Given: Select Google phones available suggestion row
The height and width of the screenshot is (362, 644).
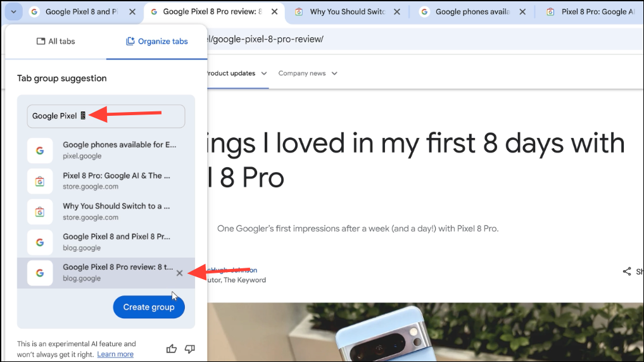Looking at the screenshot, I should click(x=106, y=150).
